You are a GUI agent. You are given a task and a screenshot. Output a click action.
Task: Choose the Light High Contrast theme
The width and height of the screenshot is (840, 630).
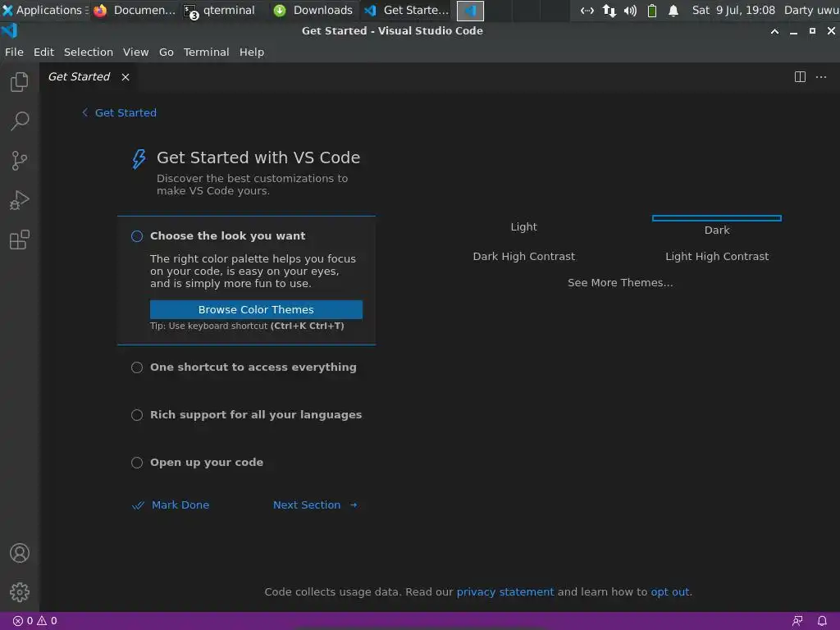point(717,256)
